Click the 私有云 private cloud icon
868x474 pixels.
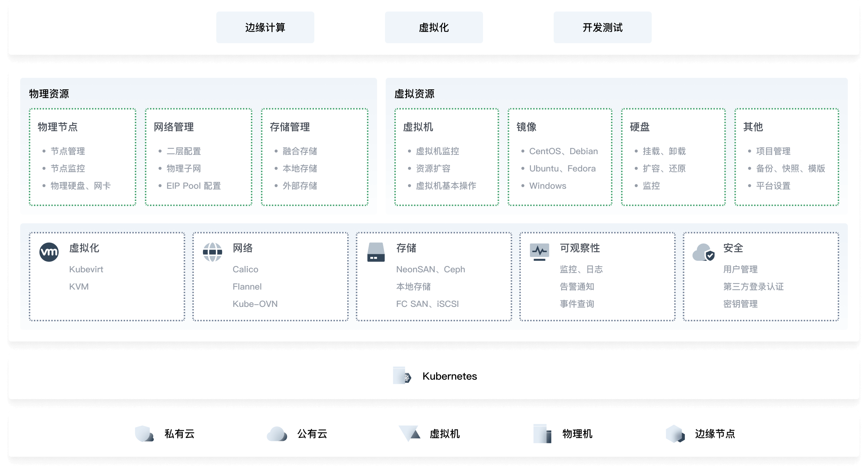144,433
